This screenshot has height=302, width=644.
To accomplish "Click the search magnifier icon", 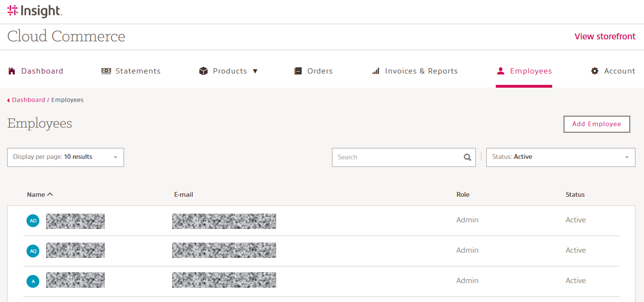I will point(467,157).
